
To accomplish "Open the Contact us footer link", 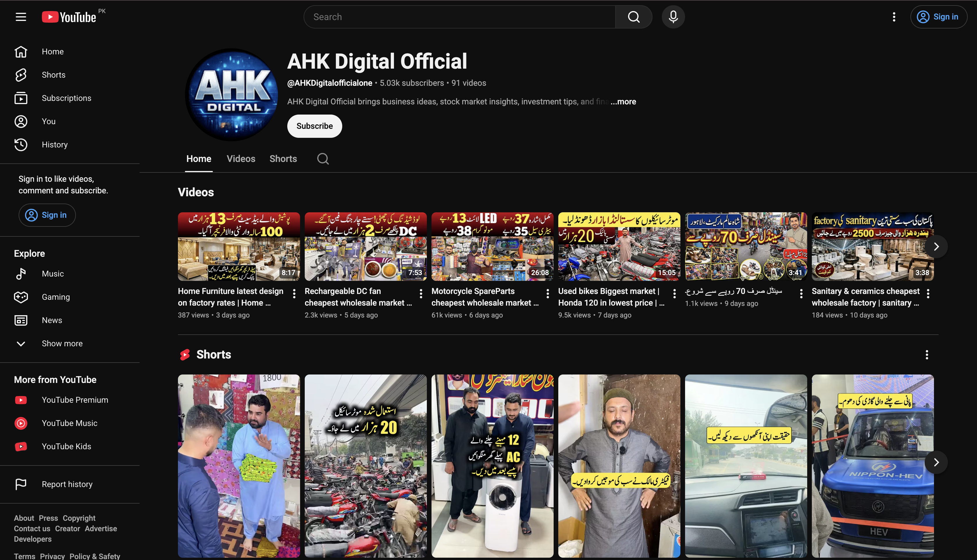I will click(x=32, y=529).
